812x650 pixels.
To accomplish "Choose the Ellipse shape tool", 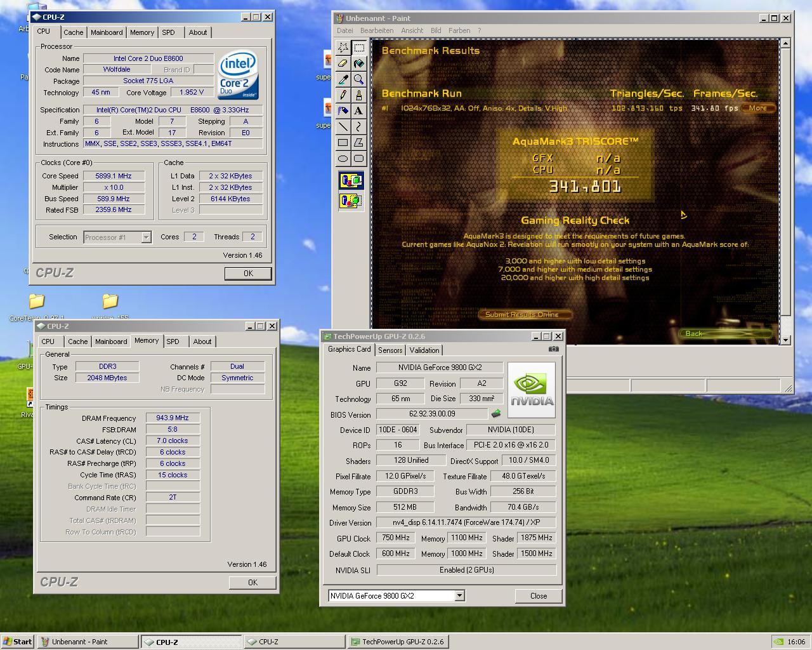I will coord(343,159).
